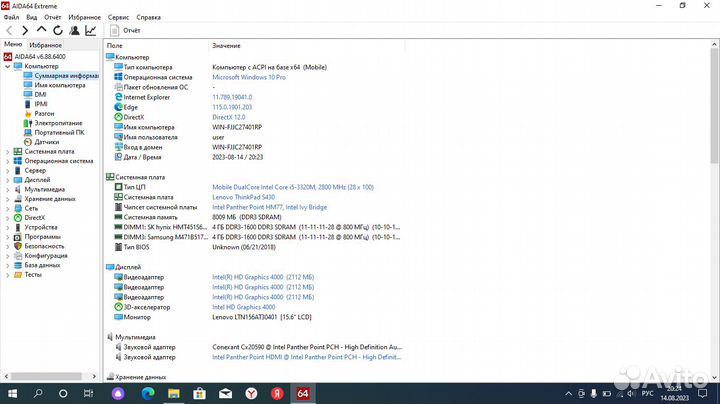Expand the Дисплей tree node
Screen dimensions: 720x404
coord(7,180)
